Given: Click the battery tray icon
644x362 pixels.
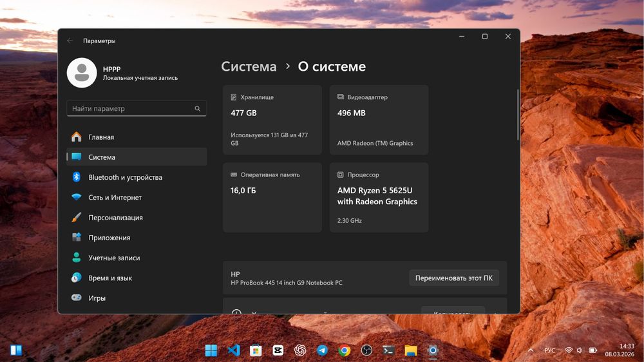Looking at the screenshot, I should click(x=592, y=350).
